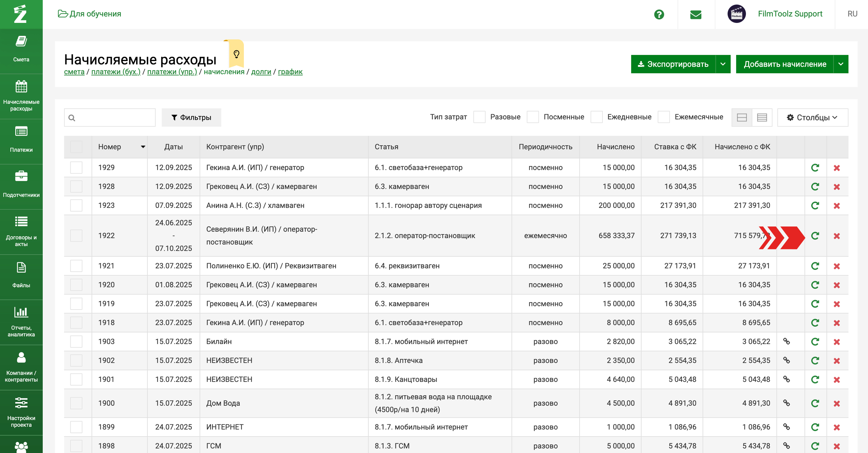868x453 pixels.
Task: Switch to compact row view icon
Action: point(762,117)
